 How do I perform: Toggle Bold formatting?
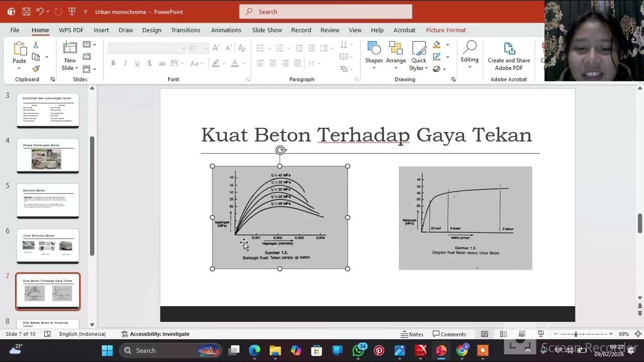[x=113, y=63]
